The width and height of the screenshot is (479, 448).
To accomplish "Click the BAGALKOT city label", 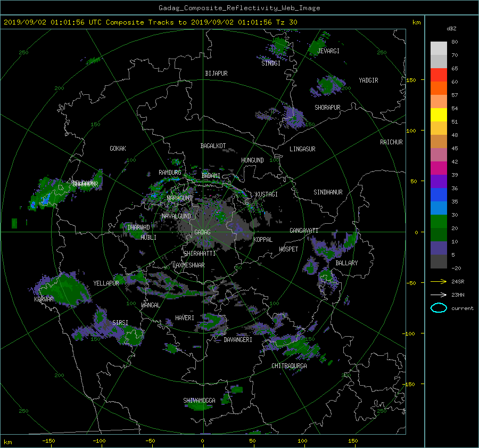I will coord(213,146).
